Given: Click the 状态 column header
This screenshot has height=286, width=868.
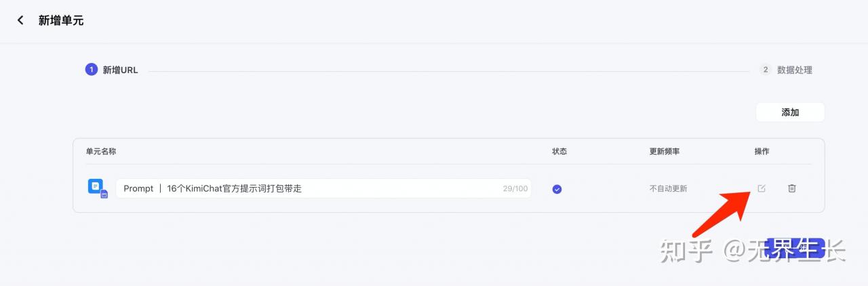Looking at the screenshot, I should 559,151.
